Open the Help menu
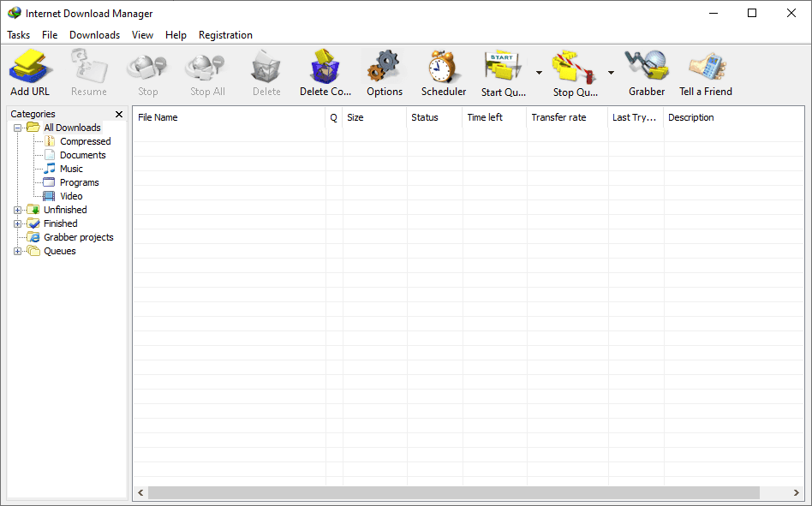Viewport: 812px width, 506px height. pyautogui.click(x=176, y=34)
